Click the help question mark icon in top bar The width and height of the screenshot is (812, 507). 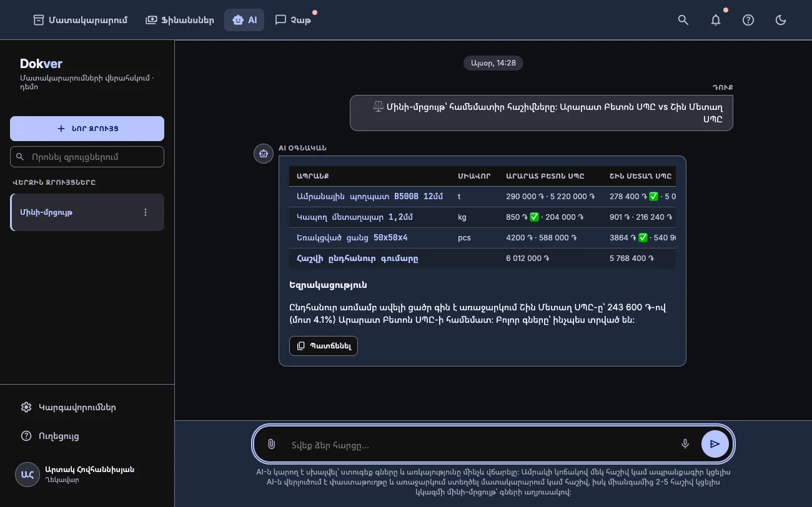coord(748,20)
